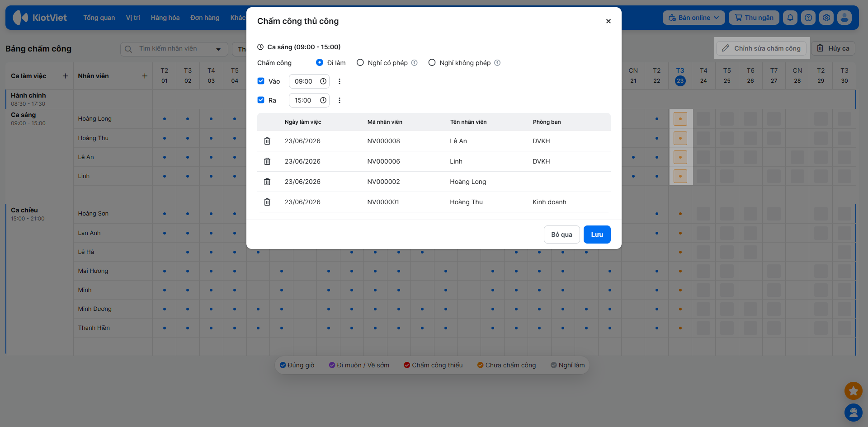Click the Ra time input 15:00
This screenshot has width=868, height=427.
(309, 100)
